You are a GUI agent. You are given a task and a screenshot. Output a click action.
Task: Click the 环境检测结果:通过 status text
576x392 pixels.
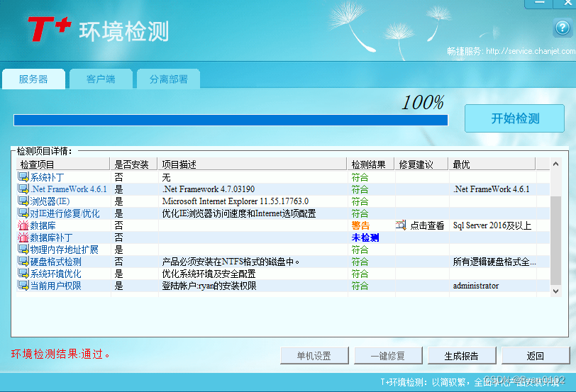pos(60,354)
